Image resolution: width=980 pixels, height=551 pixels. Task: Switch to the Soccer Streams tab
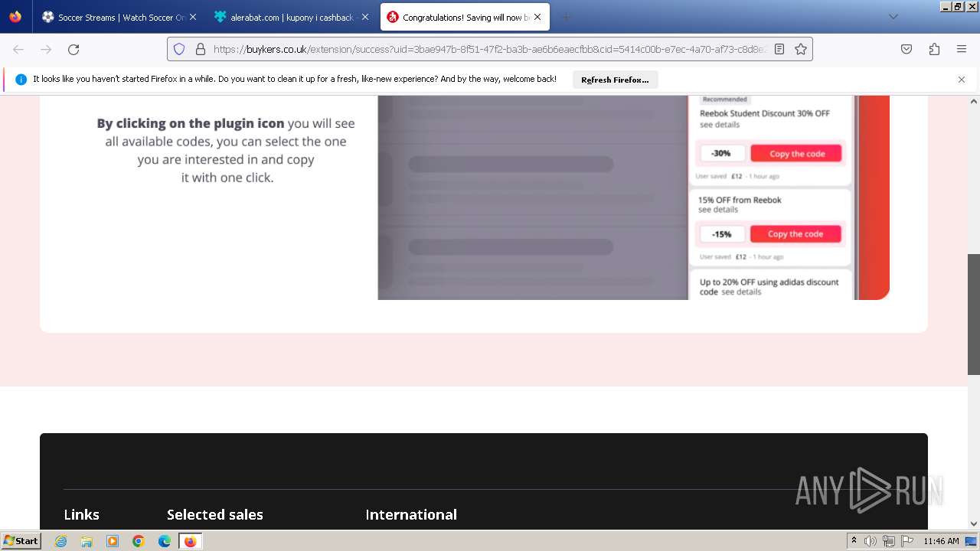coord(119,17)
